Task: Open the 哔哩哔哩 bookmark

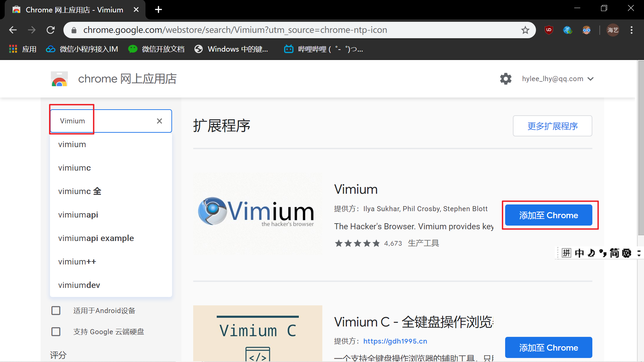Action: click(323, 49)
